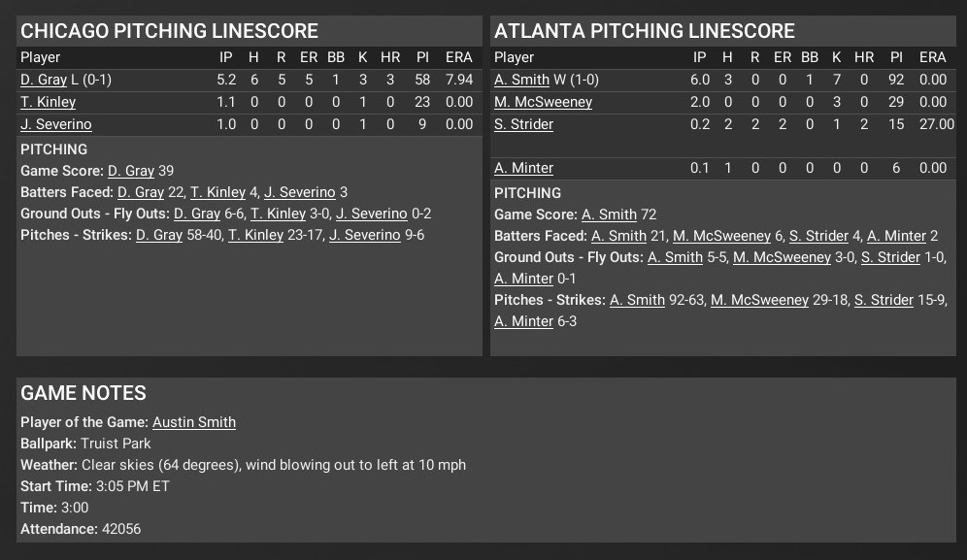Open A. Smith in Atlanta linescore table
This screenshot has width=967, height=560.
[x=521, y=80]
